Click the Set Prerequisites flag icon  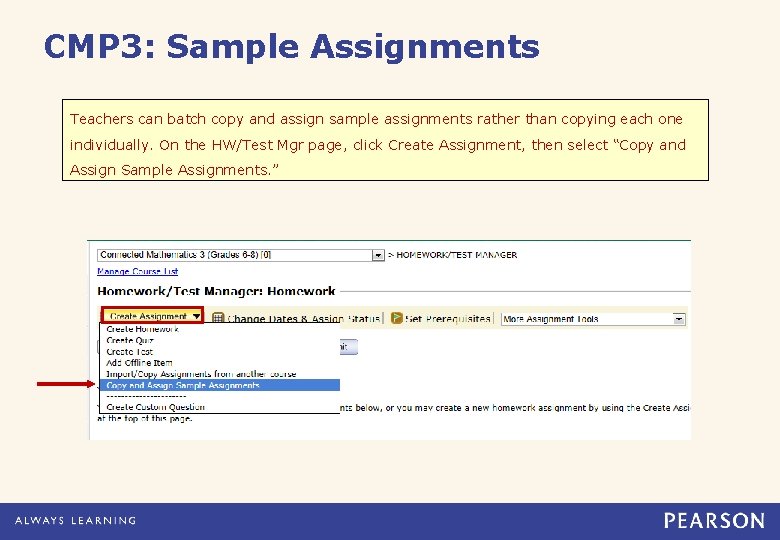[x=396, y=318]
